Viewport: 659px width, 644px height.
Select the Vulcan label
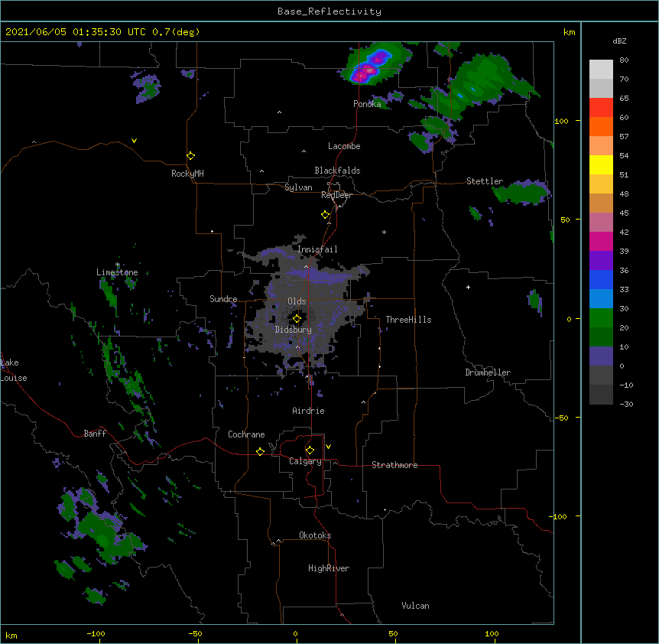415,606
